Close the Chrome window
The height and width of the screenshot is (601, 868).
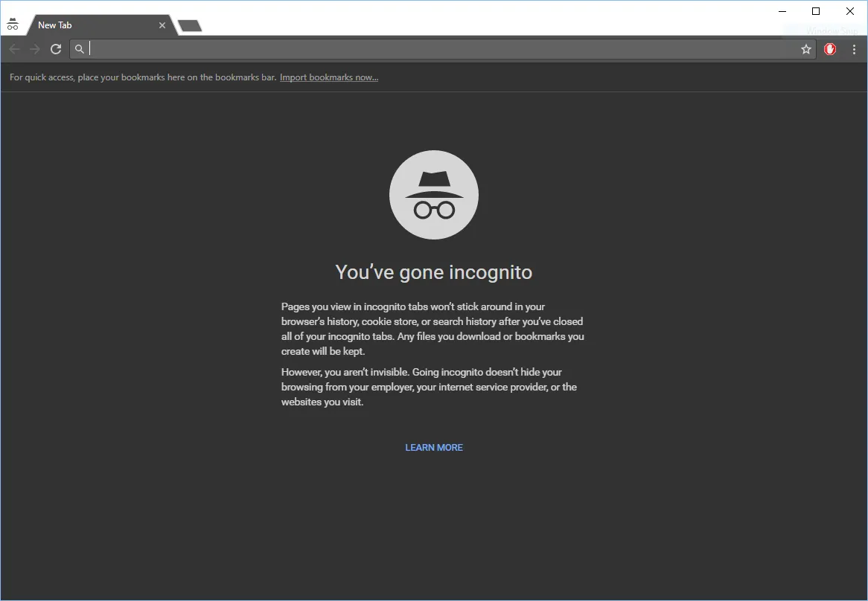tap(849, 11)
